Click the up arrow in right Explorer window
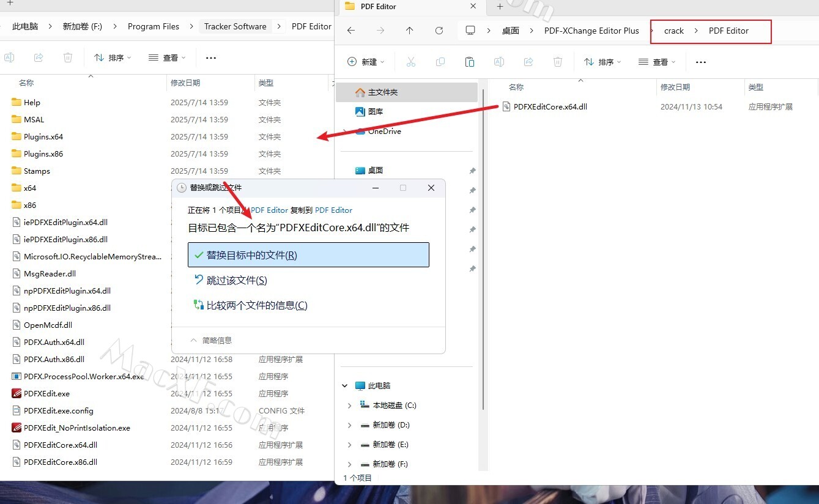The width and height of the screenshot is (819, 504). (x=410, y=31)
